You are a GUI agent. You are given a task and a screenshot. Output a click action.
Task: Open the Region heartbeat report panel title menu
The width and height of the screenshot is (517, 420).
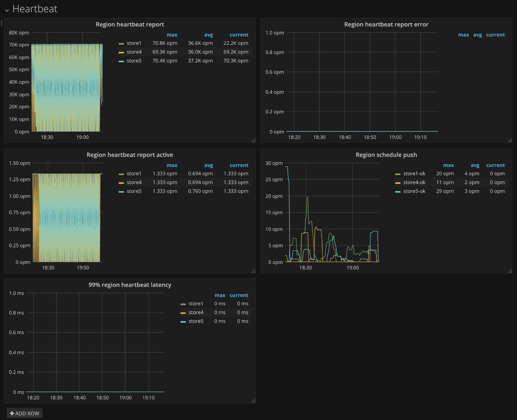[130, 24]
